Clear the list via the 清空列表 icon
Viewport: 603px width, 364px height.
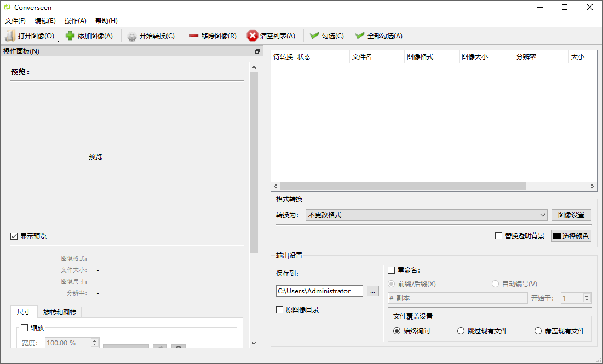point(252,36)
